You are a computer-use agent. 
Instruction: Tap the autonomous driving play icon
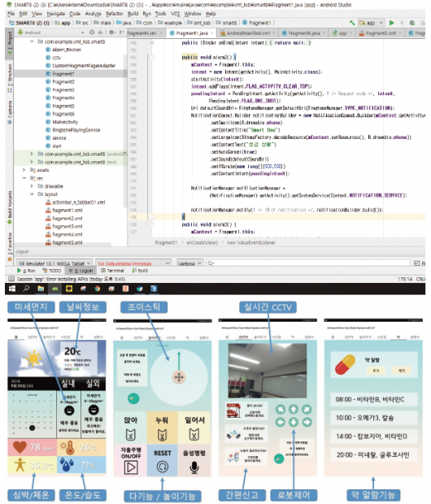point(131,467)
